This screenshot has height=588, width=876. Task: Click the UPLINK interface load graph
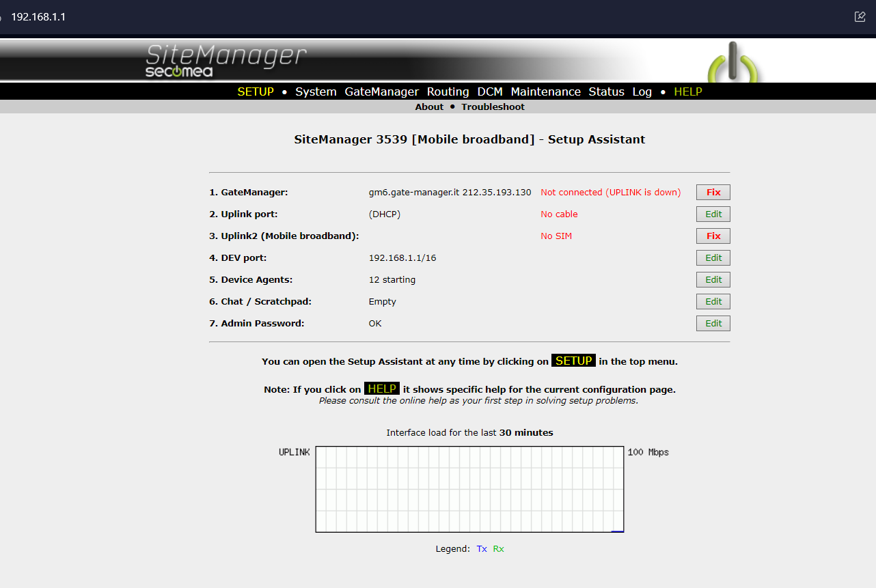tap(470, 490)
